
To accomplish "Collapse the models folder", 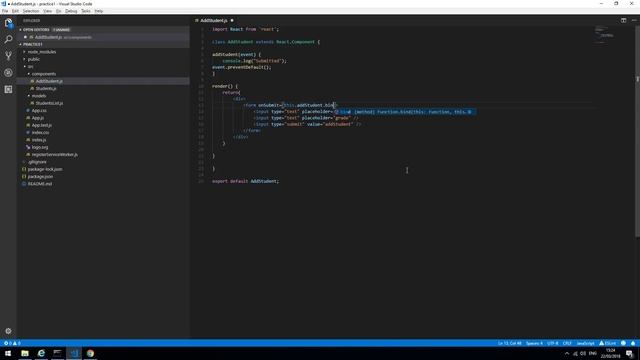I will [x=39, y=96].
